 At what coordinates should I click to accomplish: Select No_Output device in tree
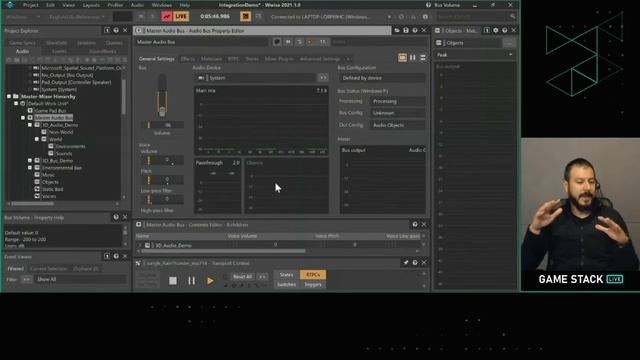(67, 75)
